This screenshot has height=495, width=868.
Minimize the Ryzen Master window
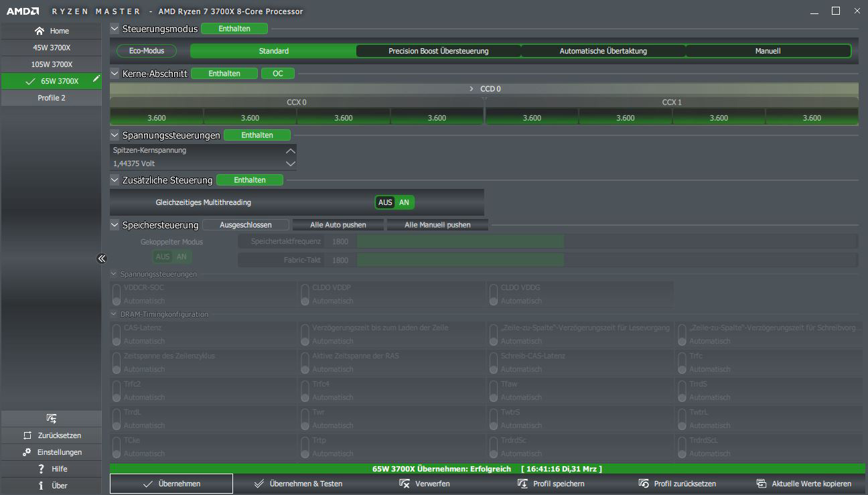pos(813,11)
